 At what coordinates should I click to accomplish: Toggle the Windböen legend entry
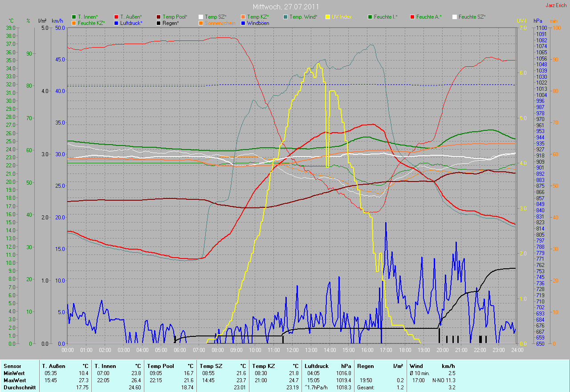click(257, 23)
